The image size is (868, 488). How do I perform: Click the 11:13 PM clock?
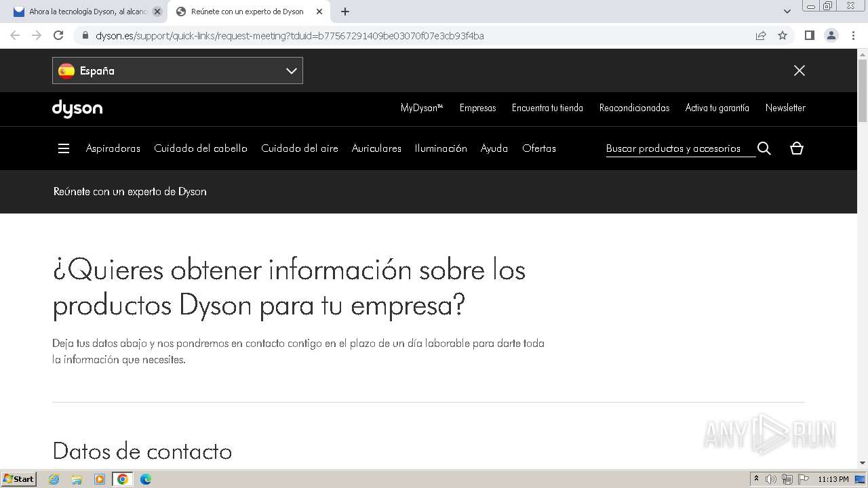pos(833,479)
